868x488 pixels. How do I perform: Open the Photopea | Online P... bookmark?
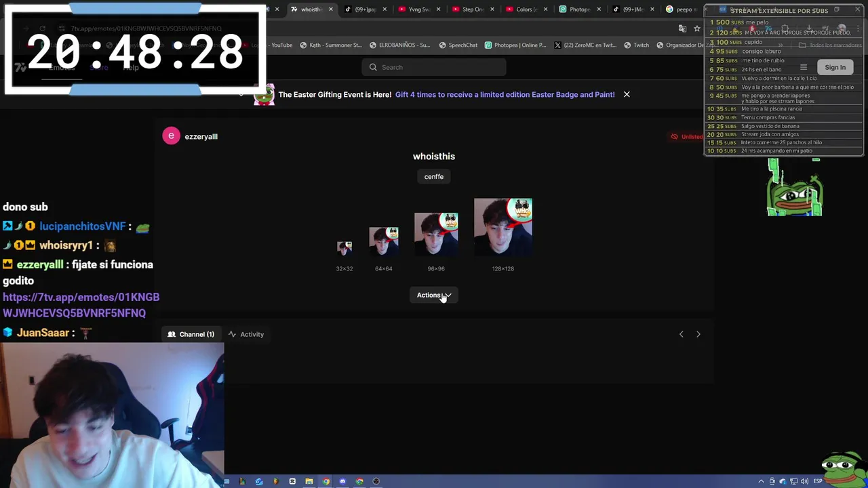(x=515, y=45)
